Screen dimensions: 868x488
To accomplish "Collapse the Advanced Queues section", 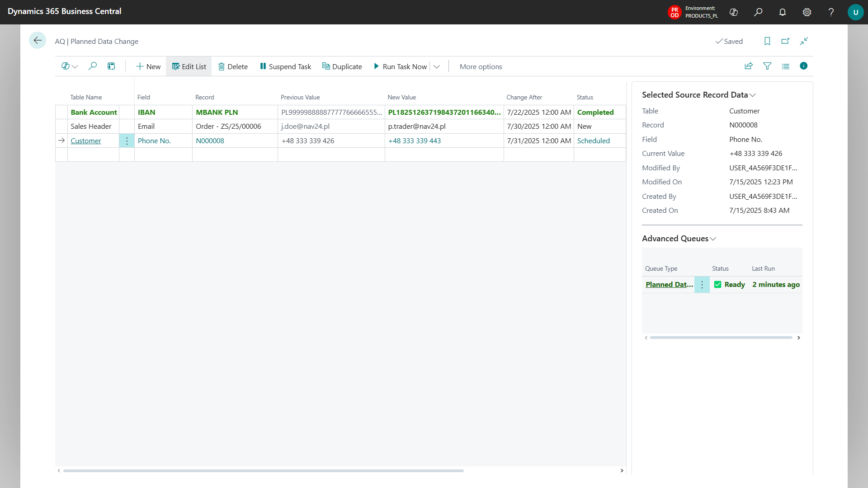I will click(x=713, y=239).
